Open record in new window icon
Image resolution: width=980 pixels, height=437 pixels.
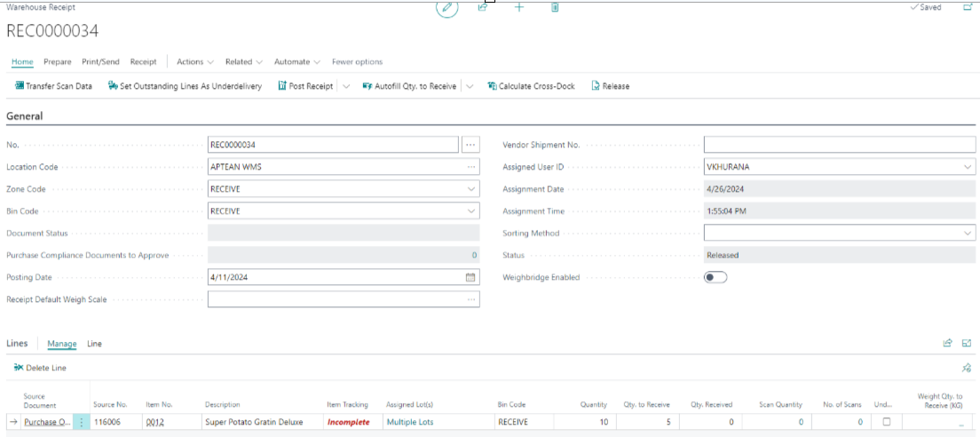[x=968, y=7]
